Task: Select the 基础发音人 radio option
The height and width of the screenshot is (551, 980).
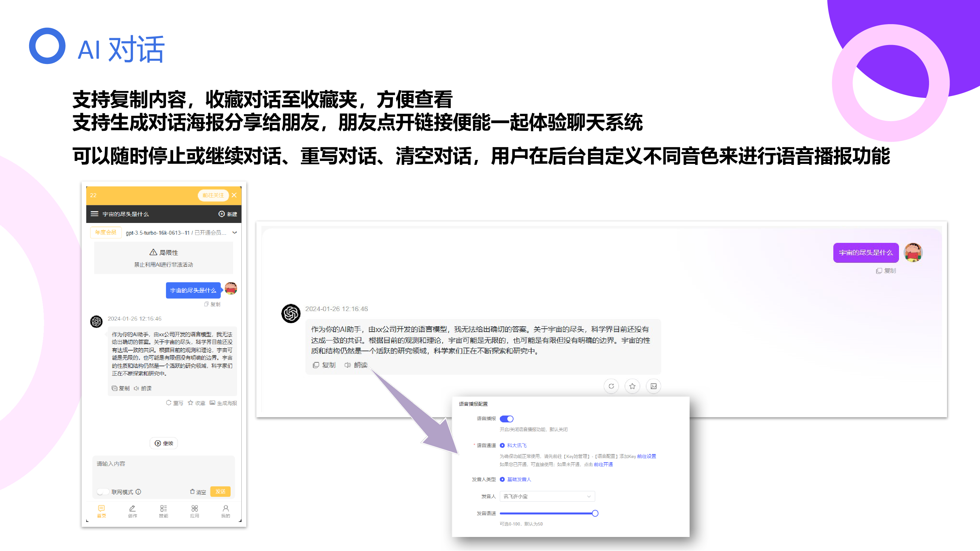Action: pos(502,479)
